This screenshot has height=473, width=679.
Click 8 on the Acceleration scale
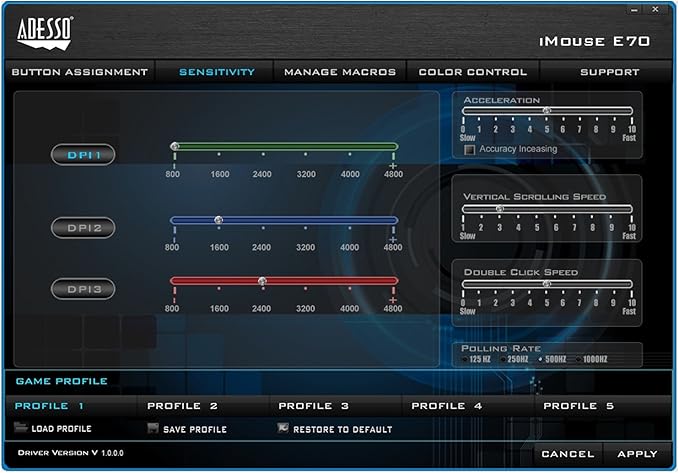point(596,129)
